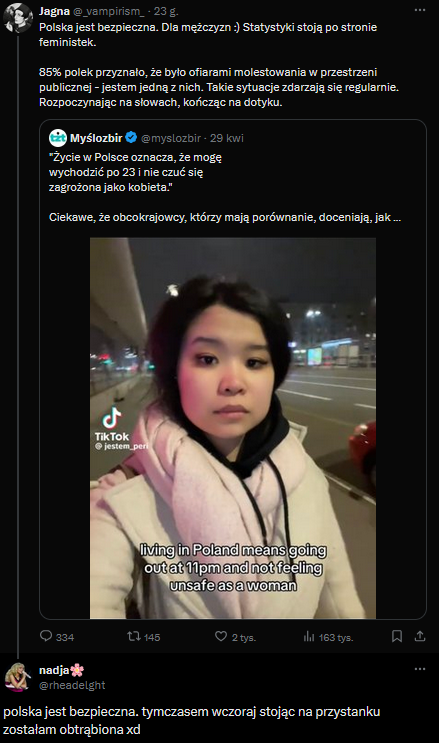Bookmark Jagna's tweet
This screenshot has width=439, height=743.
[397, 636]
